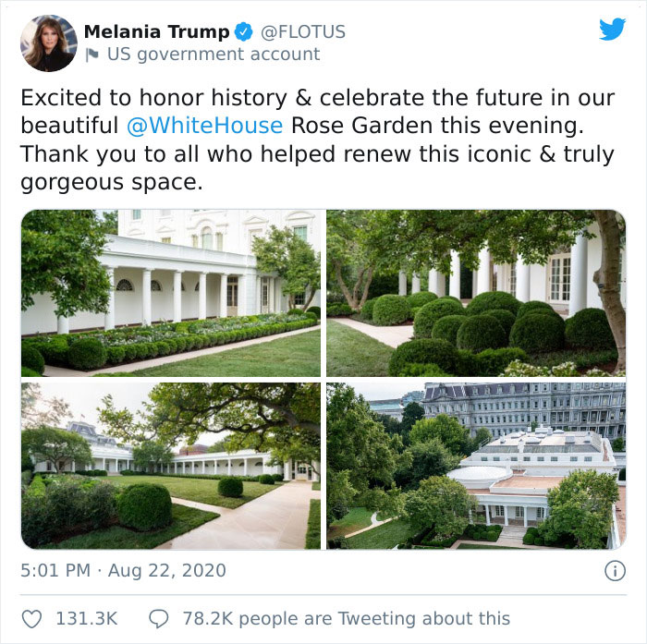Open the 5:01 PM Aug 22, 2020 timestamp
The width and height of the screenshot is (647, 644).
click(123, 571)
